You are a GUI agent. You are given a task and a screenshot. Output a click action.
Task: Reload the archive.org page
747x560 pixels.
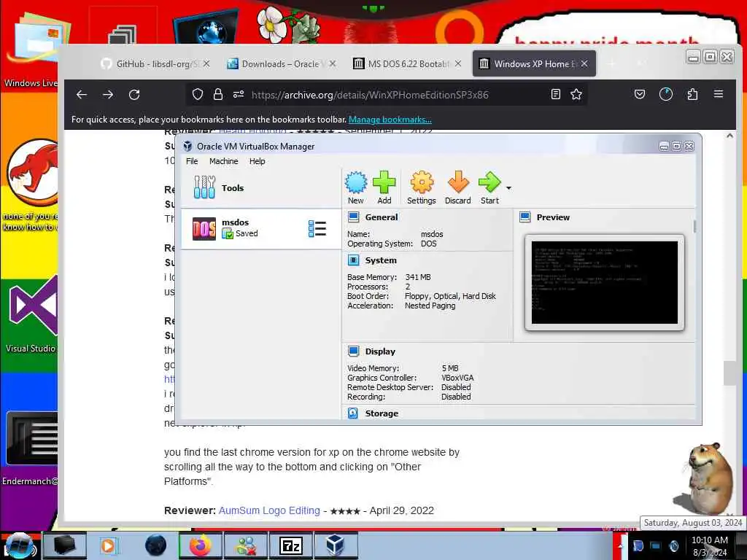point(134,95)
